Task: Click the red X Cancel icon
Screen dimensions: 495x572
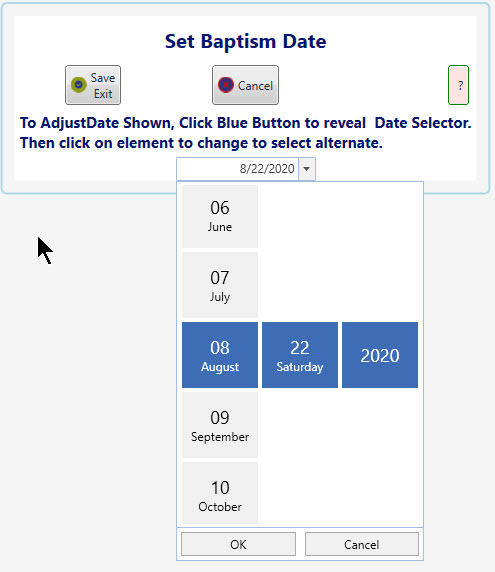Action: 226,85
